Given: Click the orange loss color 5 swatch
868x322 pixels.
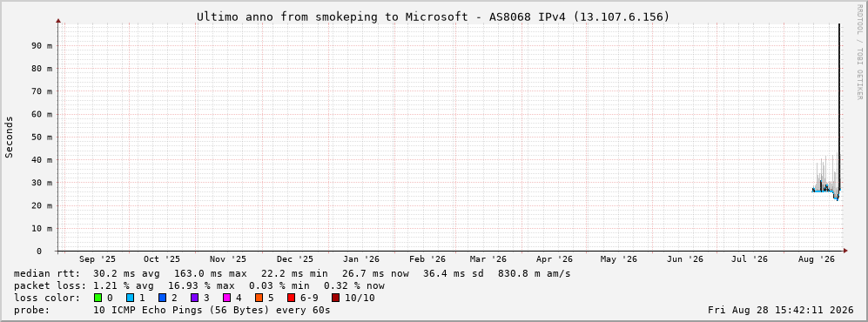Looking at the screenshot, I should (x=259, y=299).
